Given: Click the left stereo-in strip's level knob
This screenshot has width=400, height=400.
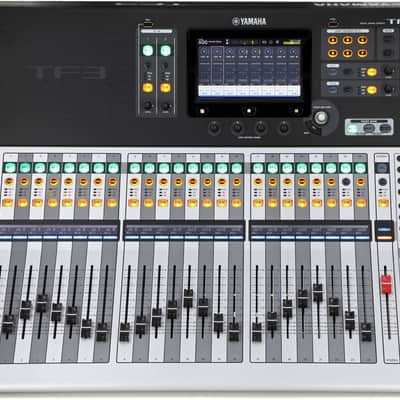Looking at the screenshot, I should 148,106.
